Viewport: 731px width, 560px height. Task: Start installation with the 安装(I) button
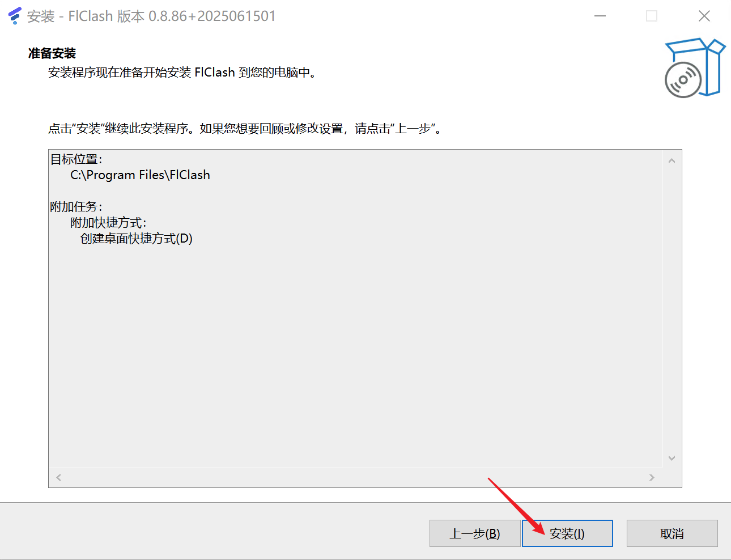567,533
